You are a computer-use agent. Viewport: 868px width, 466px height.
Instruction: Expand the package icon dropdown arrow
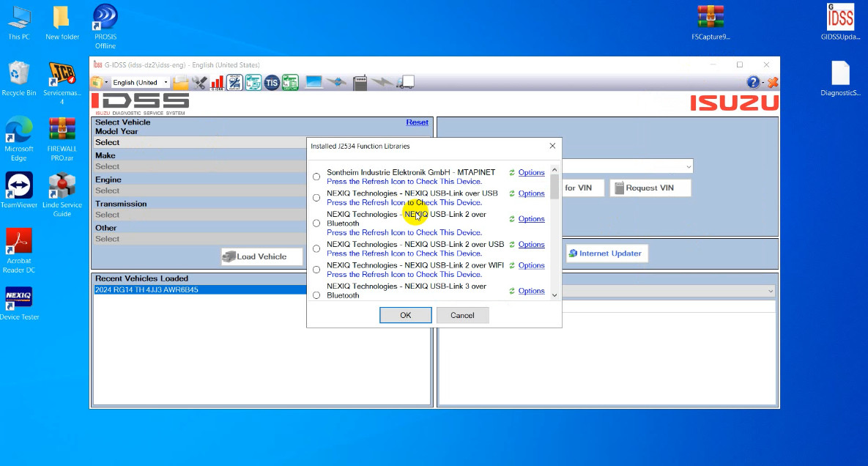106,83
